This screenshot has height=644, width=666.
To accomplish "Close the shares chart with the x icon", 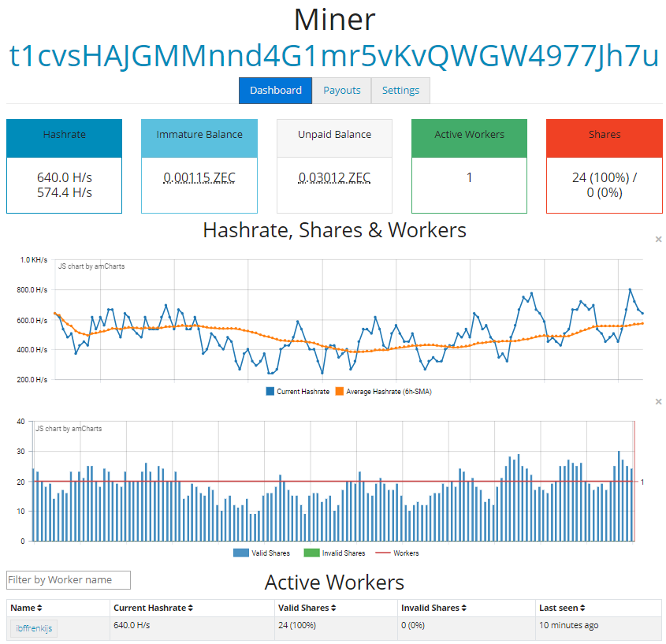I will (658, 402).
